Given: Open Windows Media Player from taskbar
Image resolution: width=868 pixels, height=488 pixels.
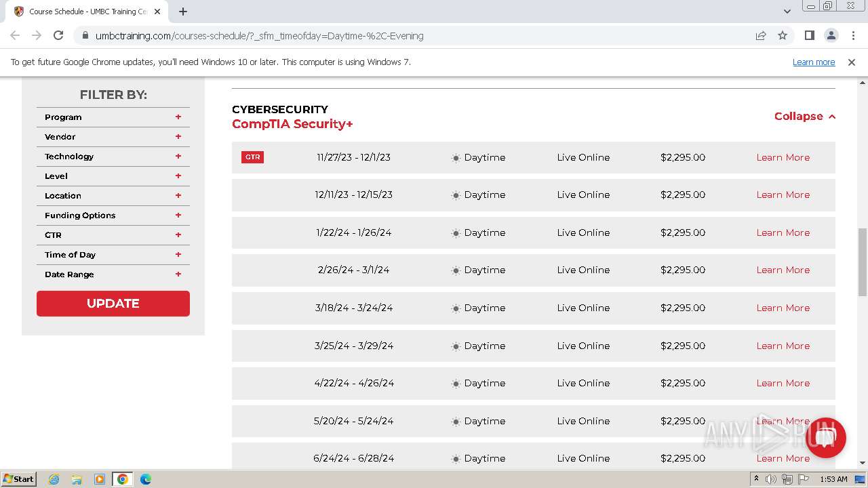Looking at the screenshot, I should pyautogui.click(x=100, y=479).
